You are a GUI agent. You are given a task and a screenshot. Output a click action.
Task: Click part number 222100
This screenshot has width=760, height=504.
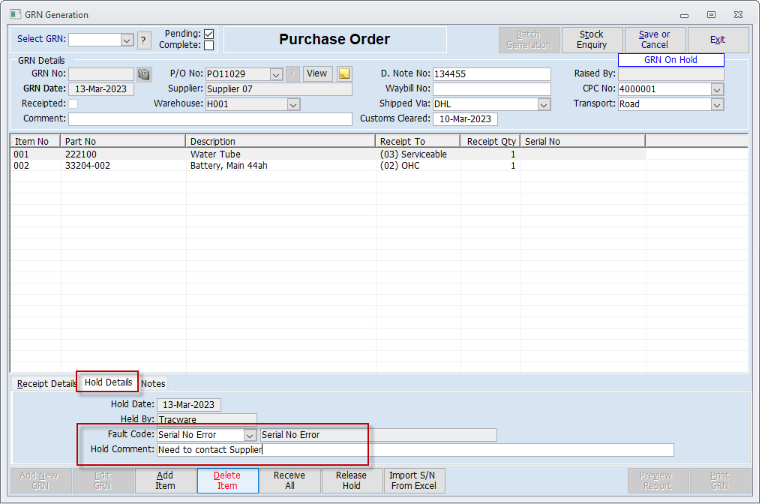[x=81, y=155]
